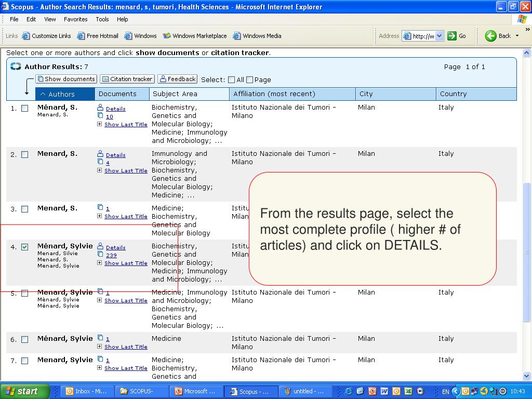Sort by the Authors column header
The width and height of the screenshot is (532, 399).
(x=65, y=94)
